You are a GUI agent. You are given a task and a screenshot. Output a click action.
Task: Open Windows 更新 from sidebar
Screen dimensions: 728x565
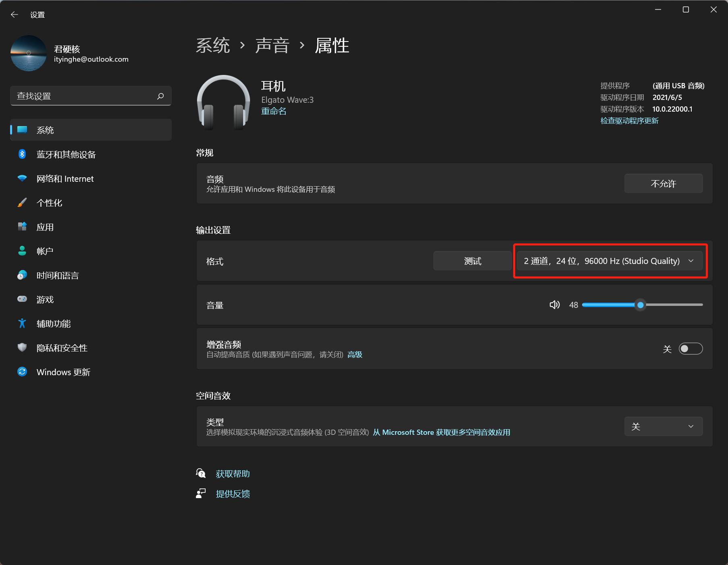coord(63,372)
